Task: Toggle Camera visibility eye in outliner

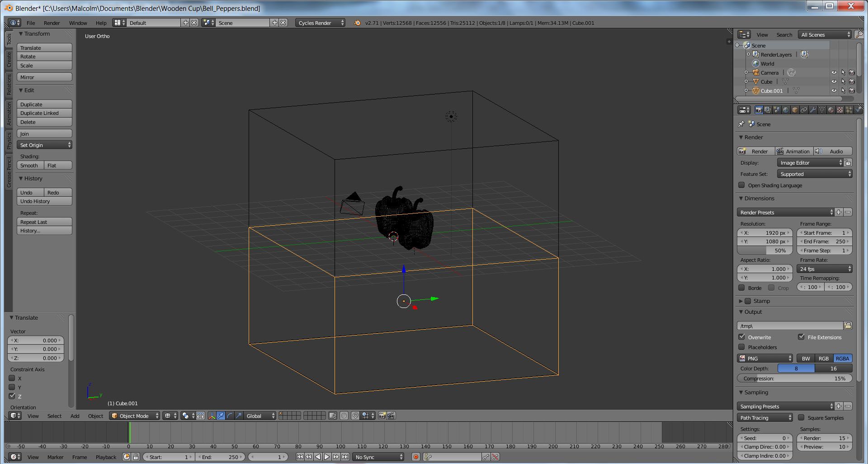Action: (834, 72)
